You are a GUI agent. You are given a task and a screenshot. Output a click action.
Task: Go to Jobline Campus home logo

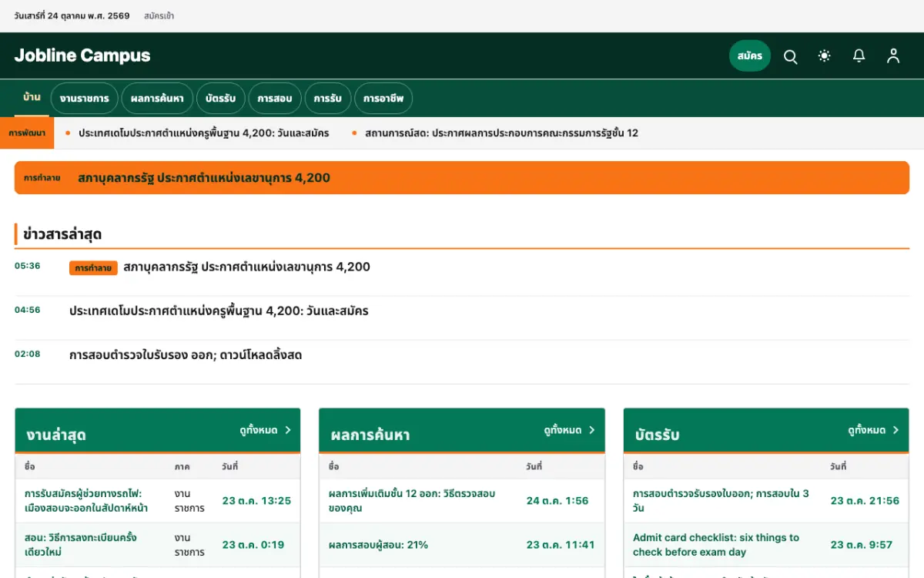(x=82, y=55)
